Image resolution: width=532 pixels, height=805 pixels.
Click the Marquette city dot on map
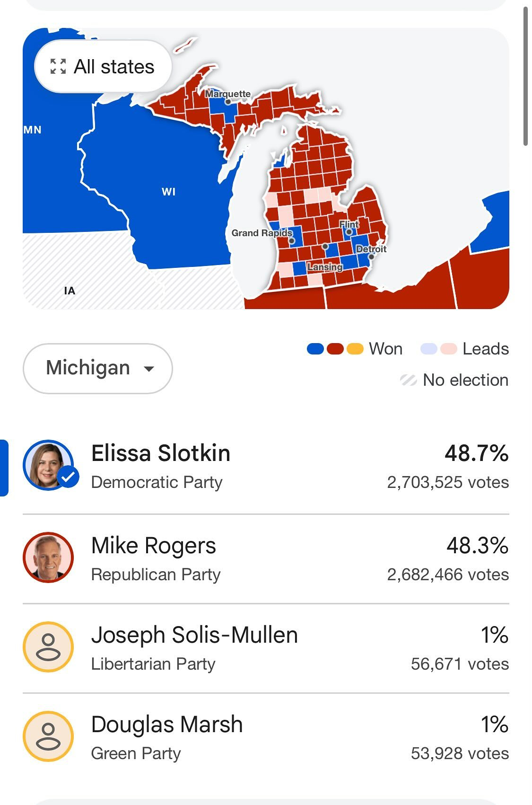coord(227,101)
